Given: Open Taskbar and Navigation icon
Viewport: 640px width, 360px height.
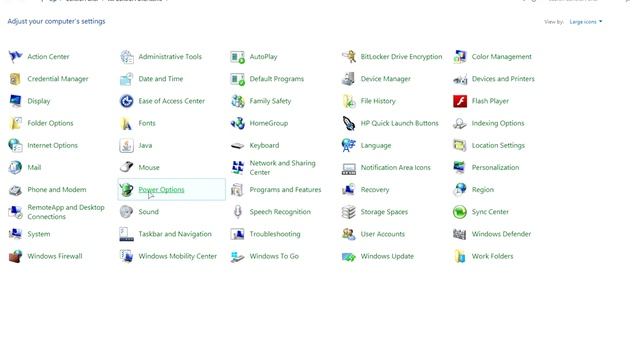Looking at the screenshot, I should click(x=127, y=233).
